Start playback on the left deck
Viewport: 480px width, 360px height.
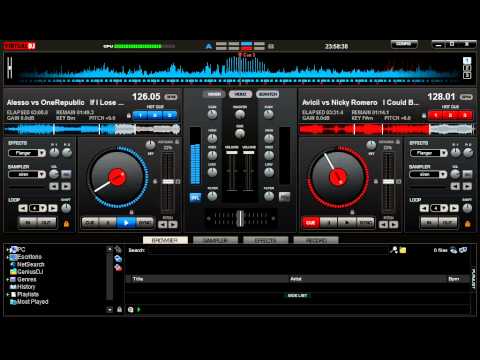pos(126,222)
